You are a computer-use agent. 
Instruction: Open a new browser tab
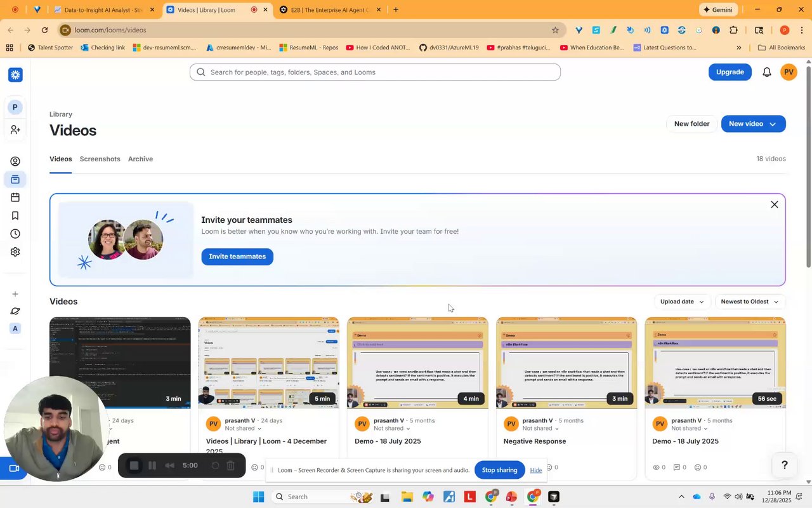point(396,10)
